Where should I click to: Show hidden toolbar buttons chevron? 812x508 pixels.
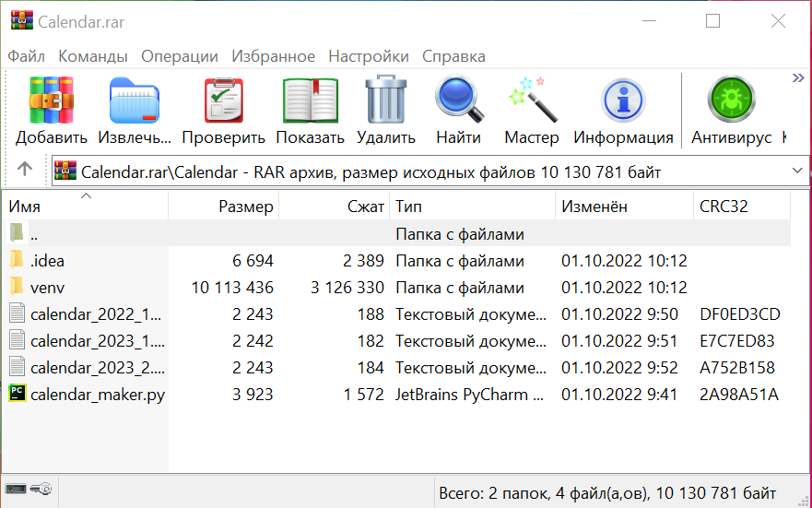coord(798,79)
